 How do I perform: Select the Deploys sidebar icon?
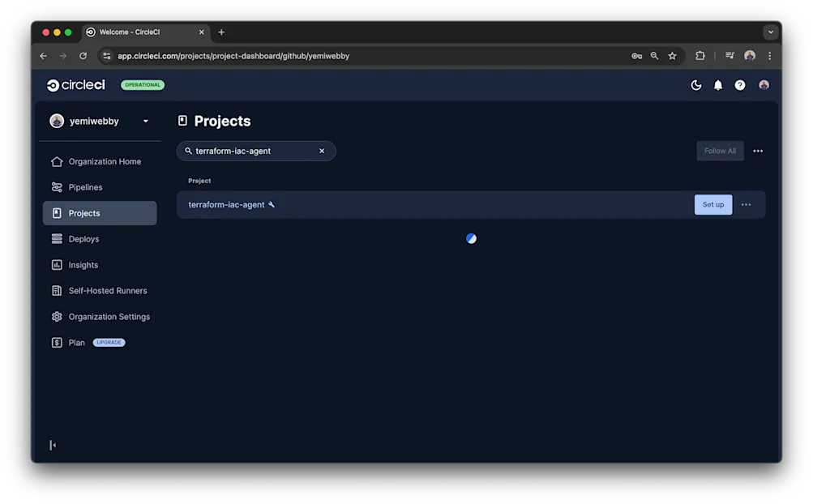(x=57, y=239)
